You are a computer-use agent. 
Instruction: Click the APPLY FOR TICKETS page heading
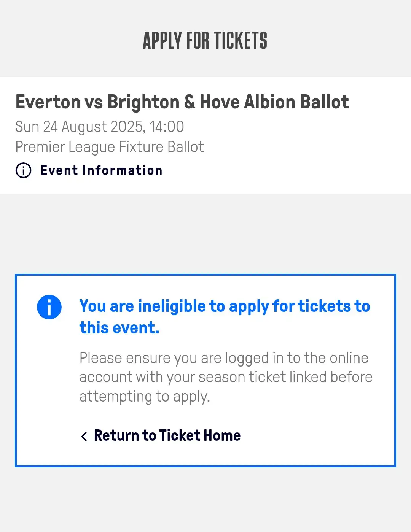pos(205,40)
